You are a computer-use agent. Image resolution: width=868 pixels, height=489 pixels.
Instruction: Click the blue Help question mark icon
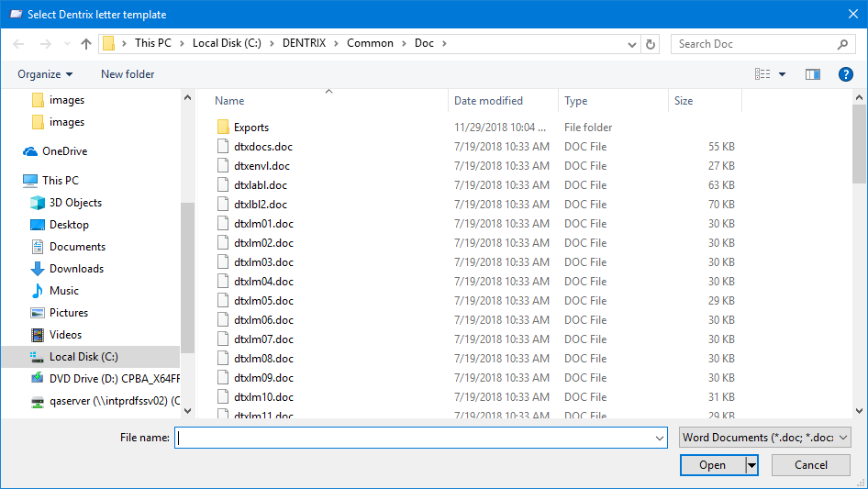(845, 74)
